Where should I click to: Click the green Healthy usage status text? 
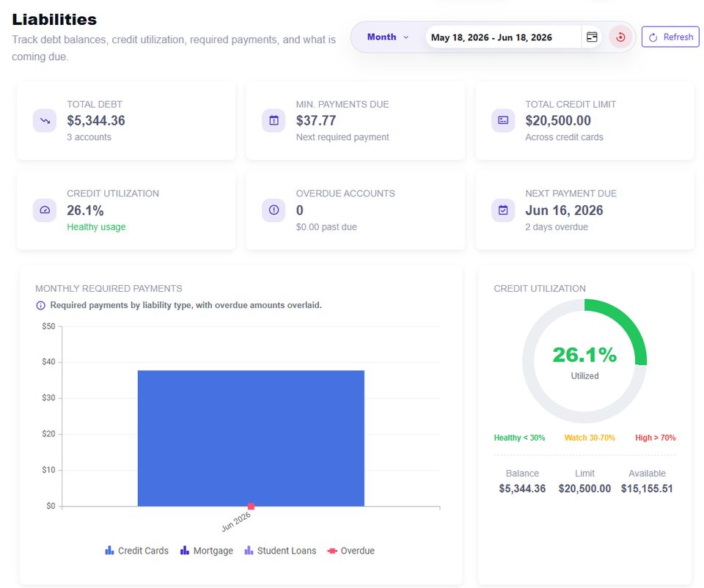[96, 227]
